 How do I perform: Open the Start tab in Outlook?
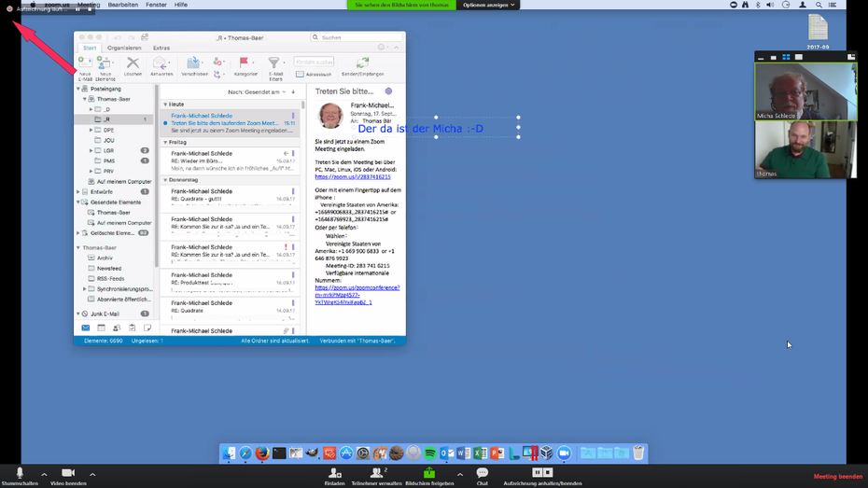coord(90,49)
